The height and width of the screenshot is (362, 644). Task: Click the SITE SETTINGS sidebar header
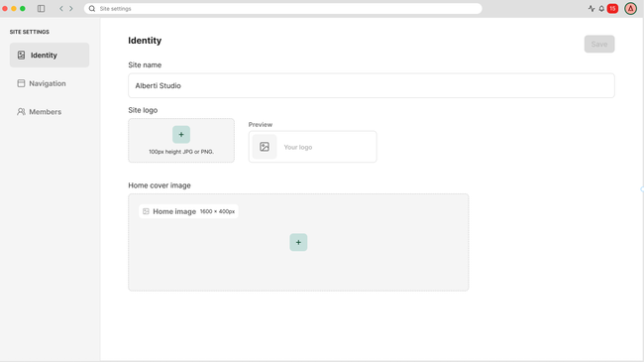coord(30,32)
